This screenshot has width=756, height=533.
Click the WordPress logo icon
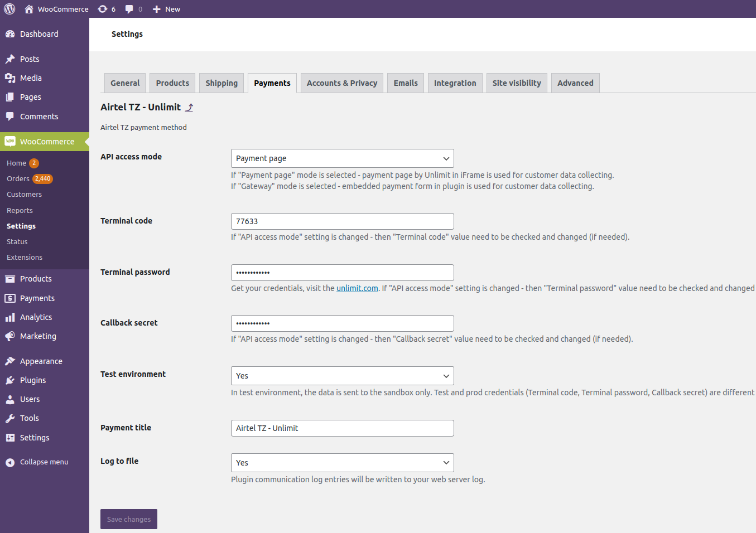point(9,9)
